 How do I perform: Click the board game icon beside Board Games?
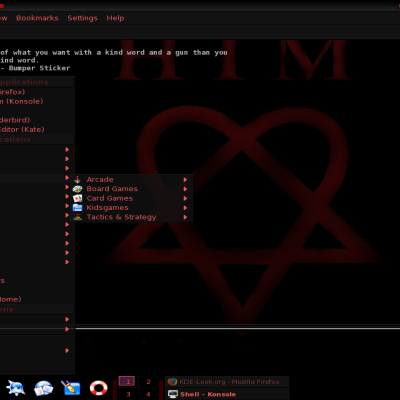tap(77, 189)
